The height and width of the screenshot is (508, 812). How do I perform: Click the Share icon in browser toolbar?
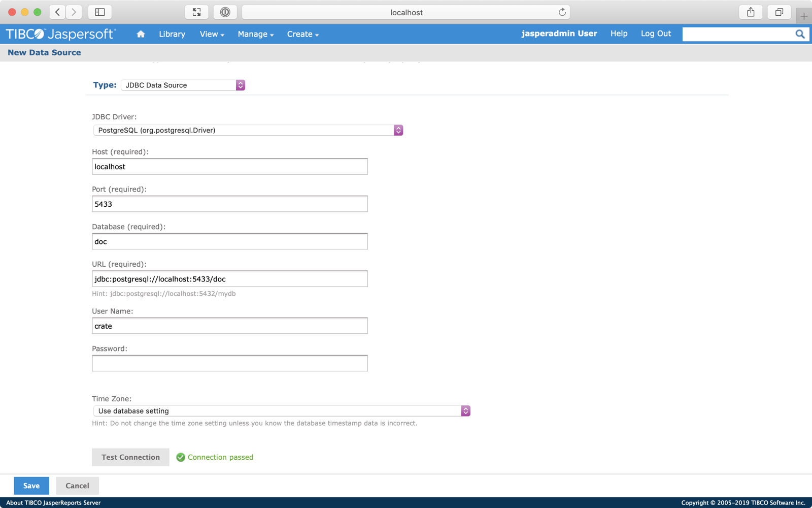(x=751, y=12)
